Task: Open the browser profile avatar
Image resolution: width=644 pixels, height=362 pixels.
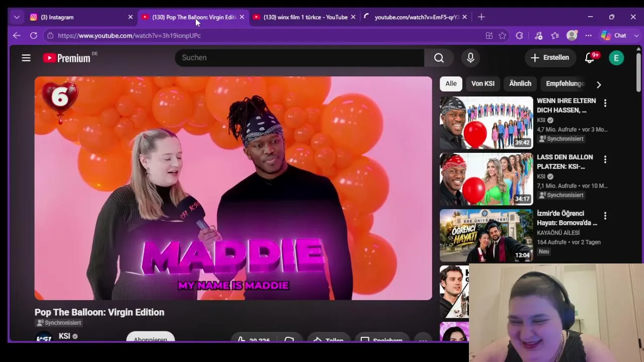Action: (x=572, y=36)
